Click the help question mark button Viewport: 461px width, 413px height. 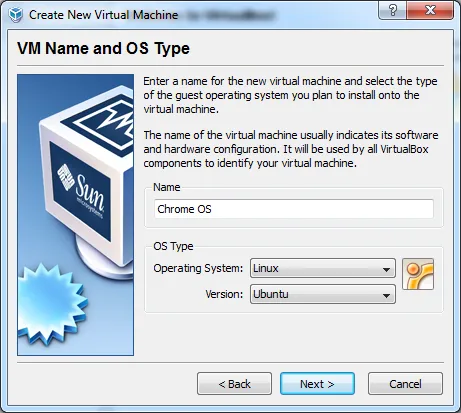point(393,10)
